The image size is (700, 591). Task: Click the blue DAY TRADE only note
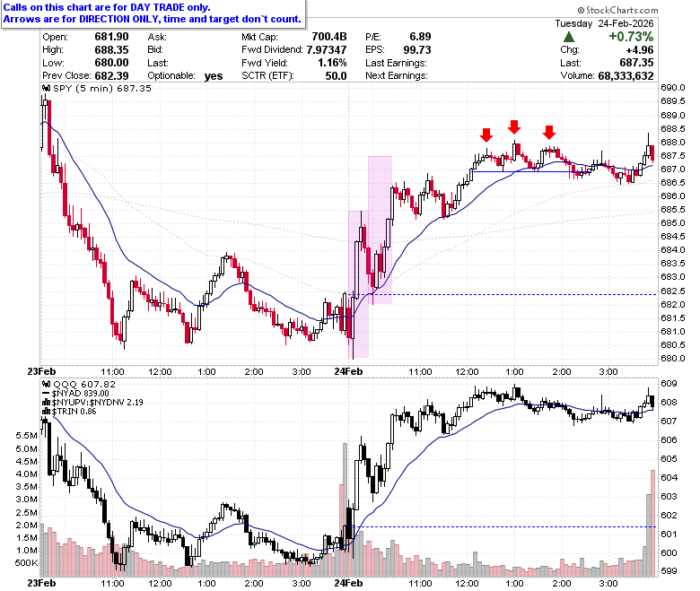(x=153, y=13)
